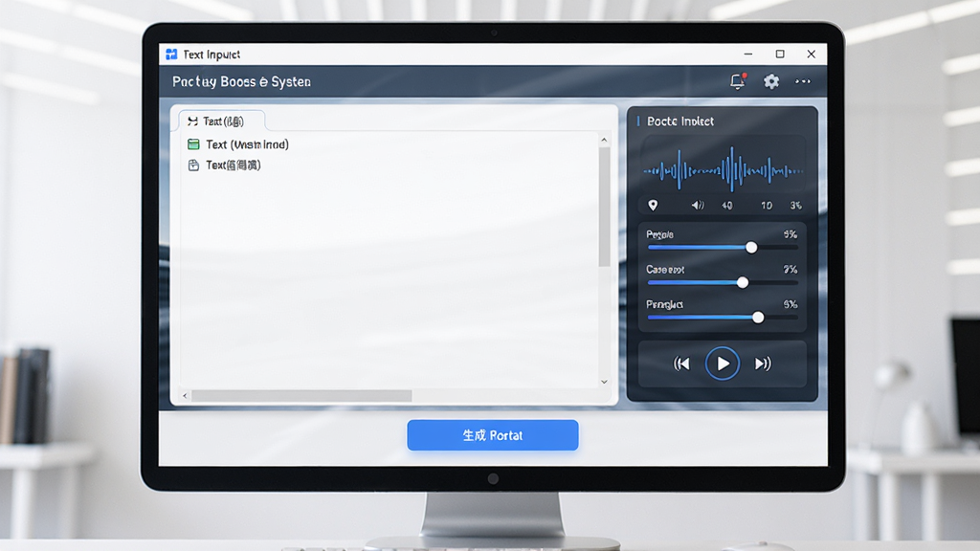
Task: Click the scroll up arrow in text list
Action: point(604,140)
